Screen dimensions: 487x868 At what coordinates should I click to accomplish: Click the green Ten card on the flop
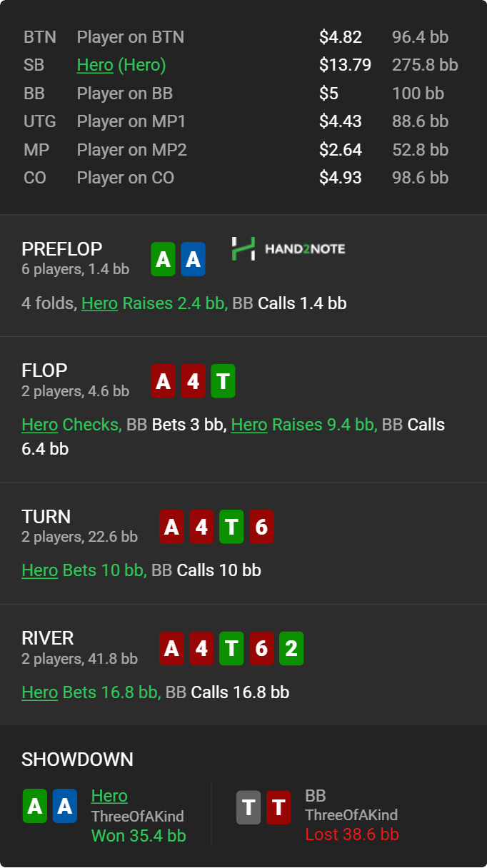223,381
